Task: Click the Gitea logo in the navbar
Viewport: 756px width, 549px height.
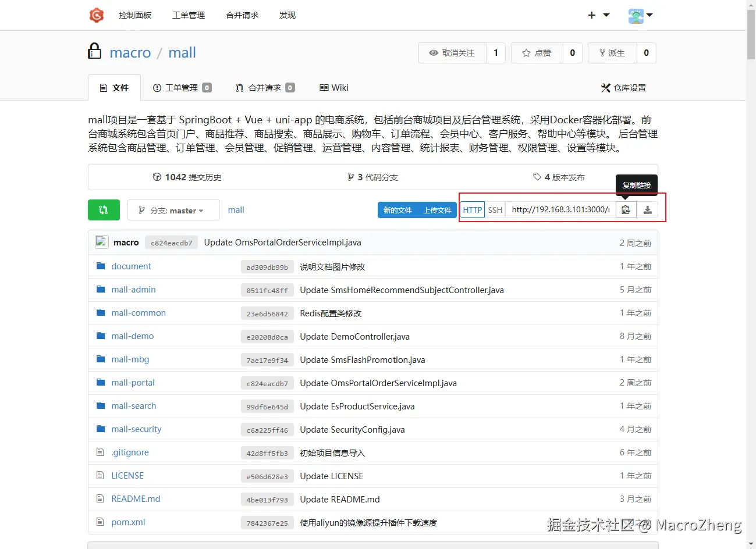Action: (x=97, y=15)
